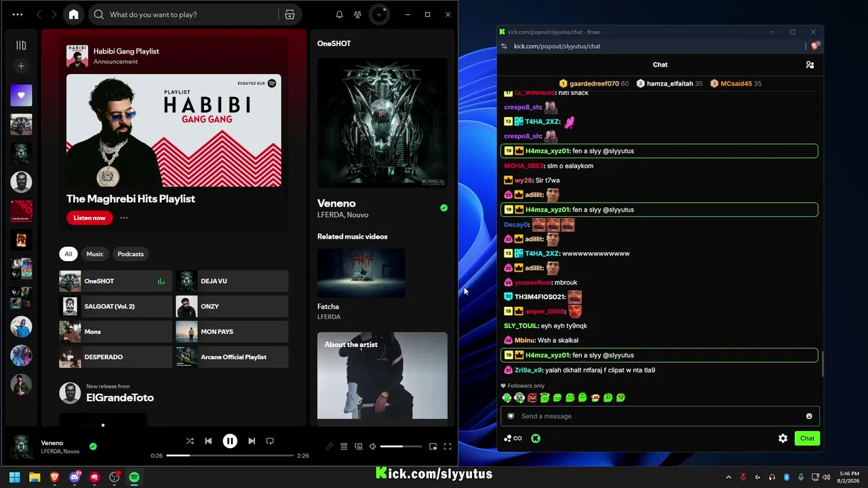
Task: Toggle saved checkmark next to Veneno title
Action: (443, 208)
